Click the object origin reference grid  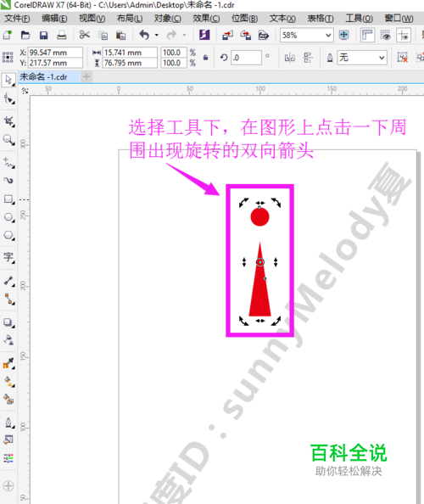click(x=8, y=58)
